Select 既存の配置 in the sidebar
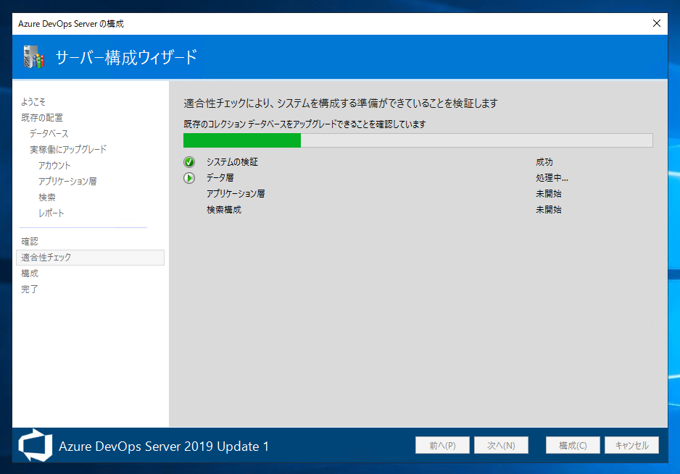This screenshot has width=680, height=474. pyautogui.click(x=42, y=118)
